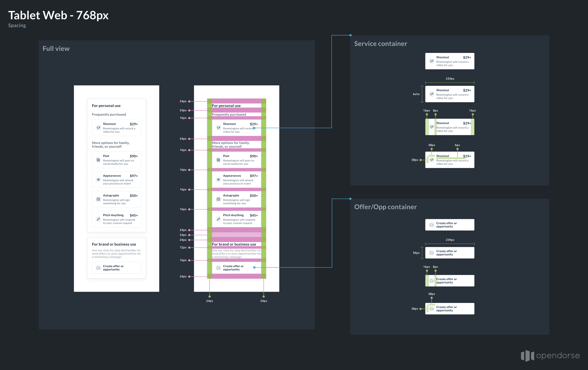Click the 'Service container' title
588x370 pixels.
pos(381,44)
